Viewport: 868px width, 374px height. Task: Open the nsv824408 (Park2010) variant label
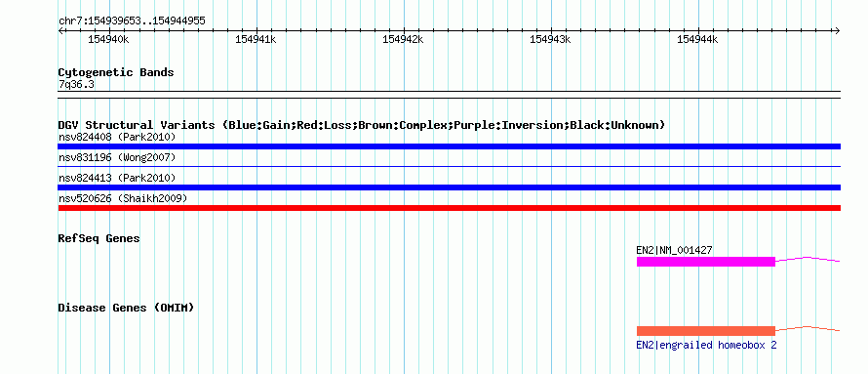coord(117,137)
